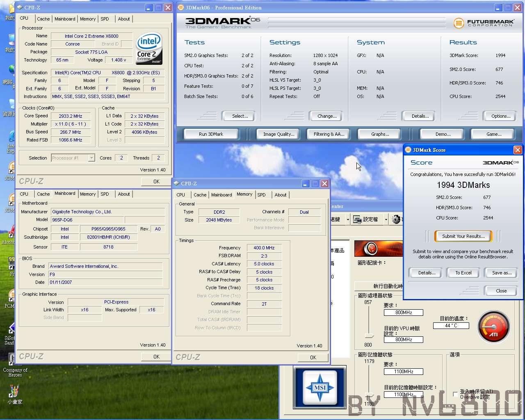Open the Processor #1 selection dropdown
The width and height of the screenshot is (525, 420).
click(x=73, y=158)
